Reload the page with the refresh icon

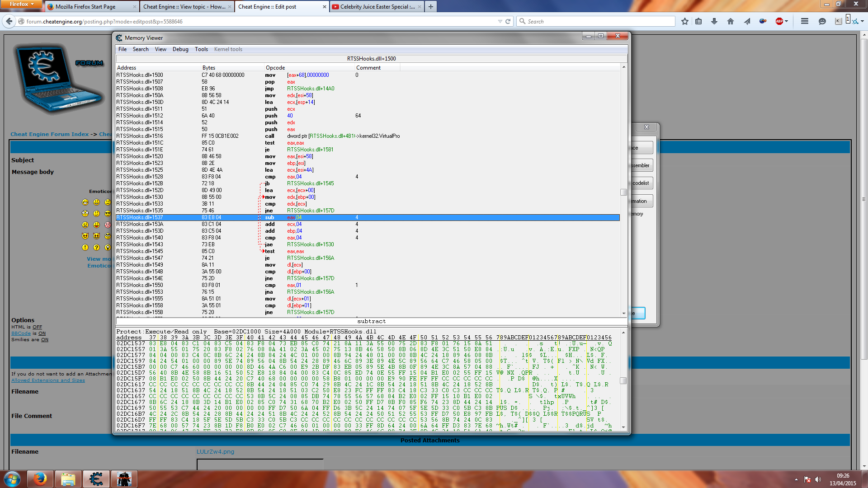(508, 21)
